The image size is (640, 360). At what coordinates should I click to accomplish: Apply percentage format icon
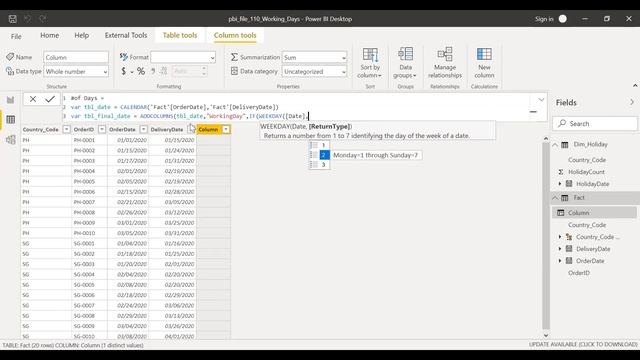[141, 71]
